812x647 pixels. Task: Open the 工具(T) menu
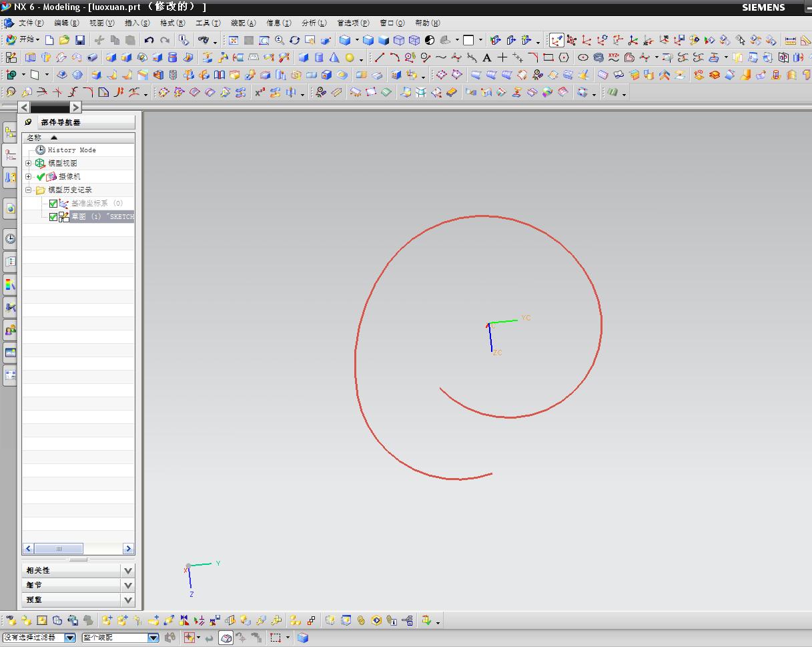pyautogui.click(x=208, y=23)
